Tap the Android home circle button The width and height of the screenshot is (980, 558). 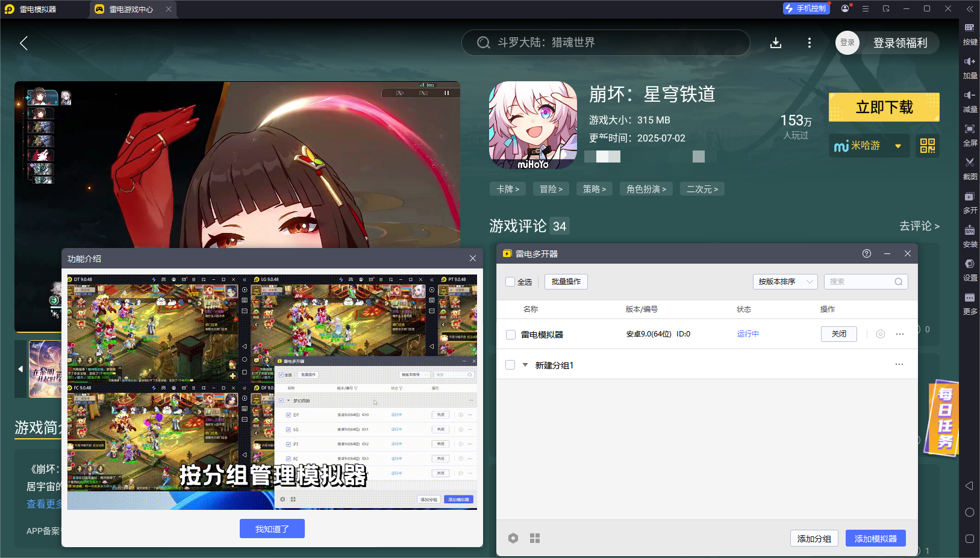coord(970,512)
